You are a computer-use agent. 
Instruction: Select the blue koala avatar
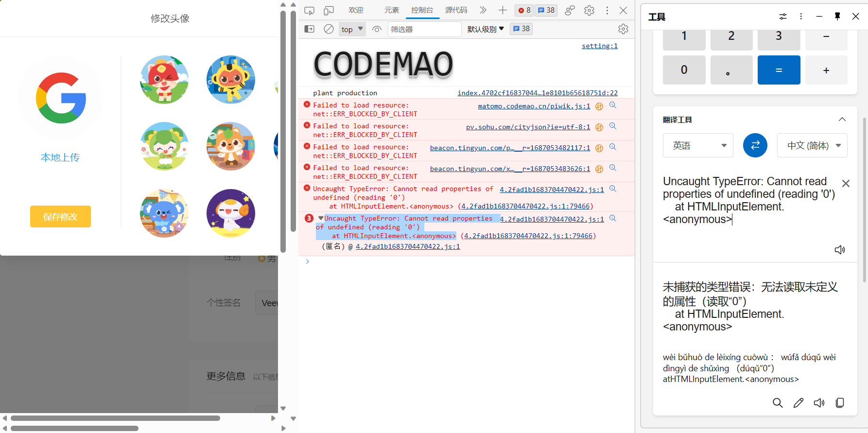tap(164, 213)
